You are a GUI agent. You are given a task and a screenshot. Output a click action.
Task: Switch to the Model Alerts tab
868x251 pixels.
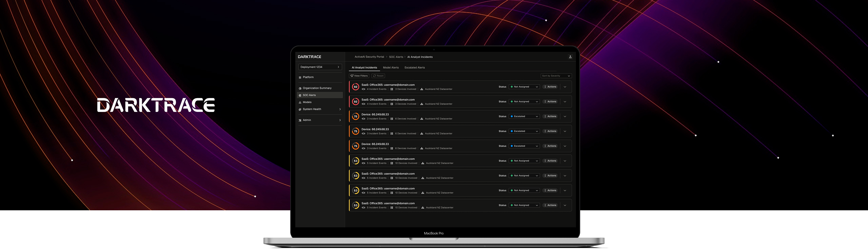[391, 68]
